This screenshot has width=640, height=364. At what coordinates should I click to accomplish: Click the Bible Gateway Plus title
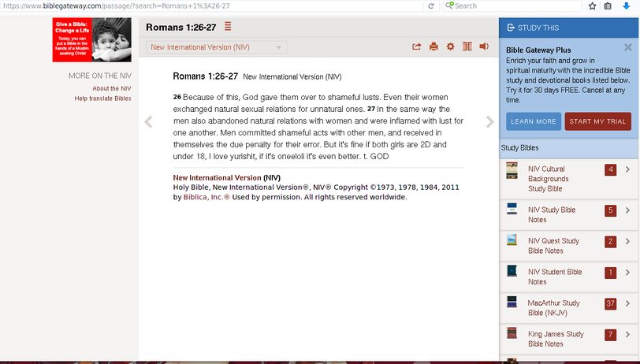pos(538,50)
